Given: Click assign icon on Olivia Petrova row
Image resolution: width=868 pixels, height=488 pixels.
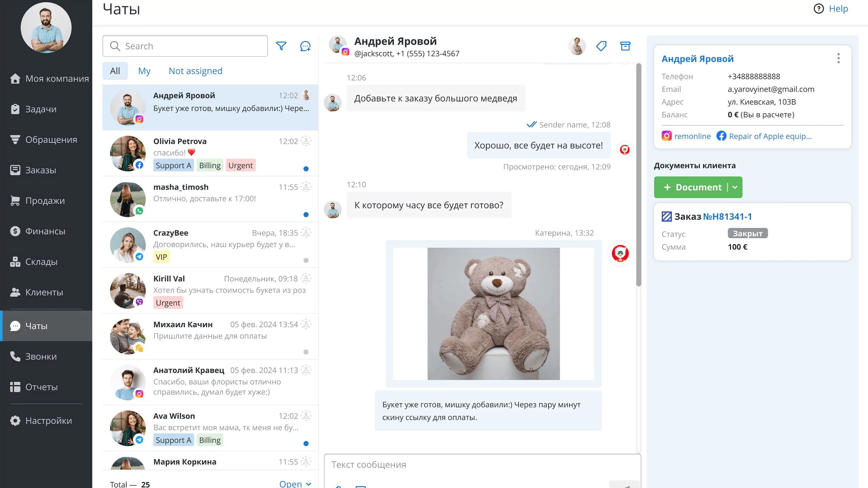Looking at the screenshot, I should (x=306, y=141).
